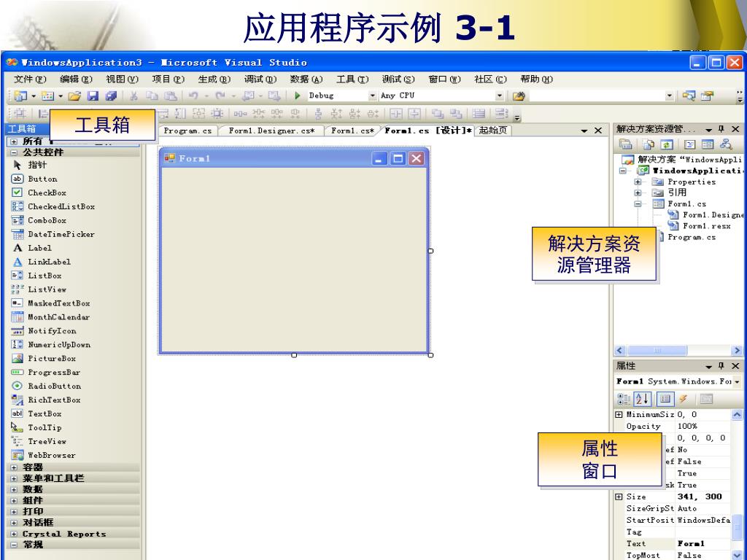Click the Opacity value 100%
This screenshot has height=560, width=747.
tap(687, 426)
